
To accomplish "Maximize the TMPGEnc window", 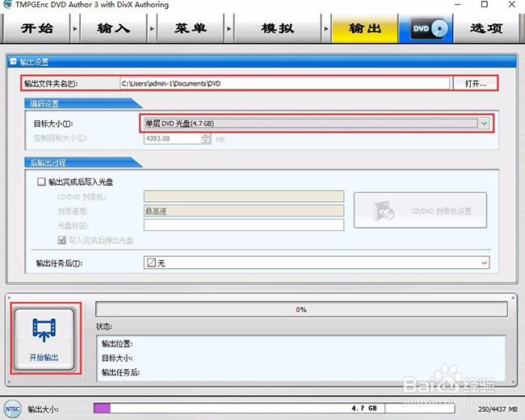I will pyautogui.click(x=484, y=5).
